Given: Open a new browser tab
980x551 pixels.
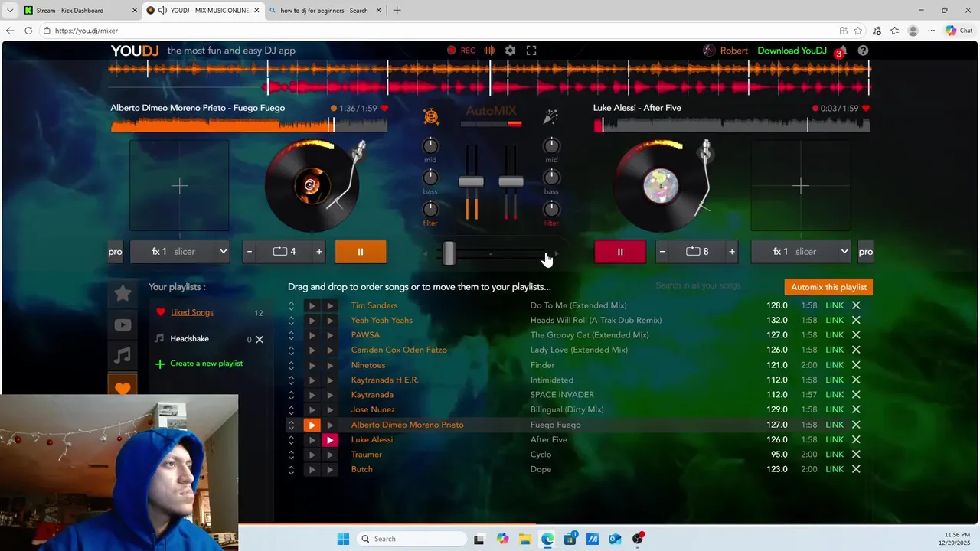Looking at the screenshot, I should pos(397,11).
